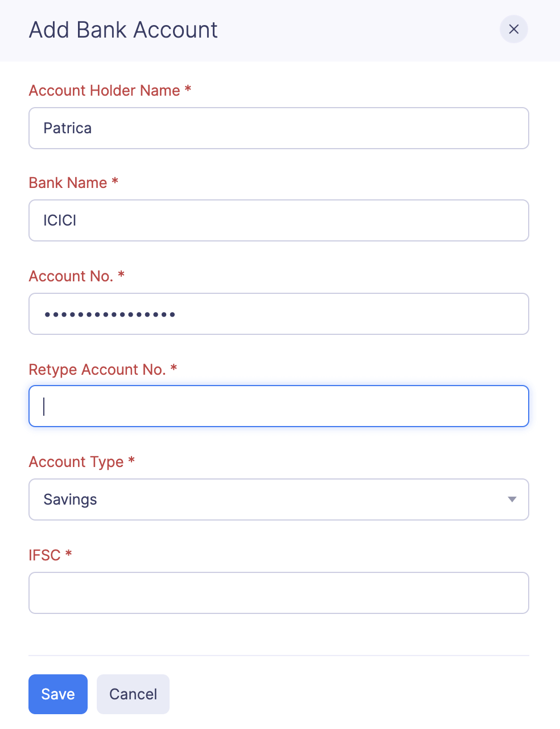Click the Account No. label
The image size is (560, 729).
[71, 276]
